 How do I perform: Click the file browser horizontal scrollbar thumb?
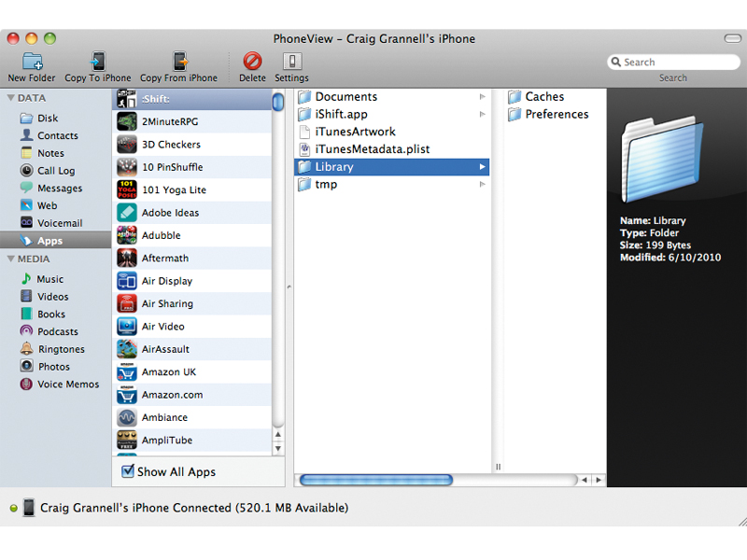pyautogui.click(x=376, y=480)
